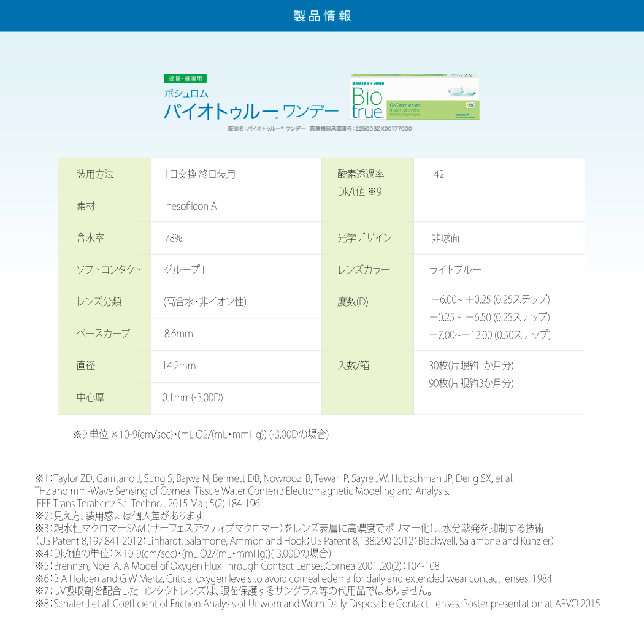644x644 pixels.
Task: Click the ※6 Holden and Mertz reference
Action: point(294,579)
